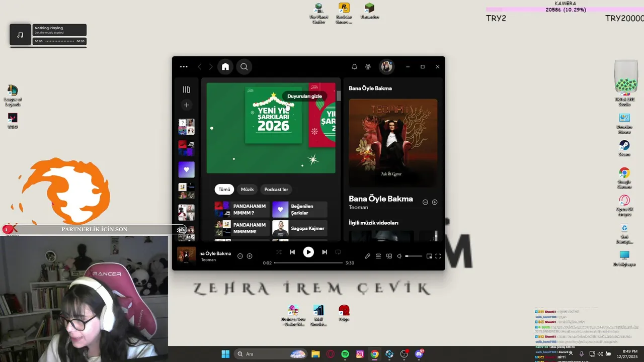The height and width of the screenshot is (362, 644).
Task: Open the Windows Start menu
Action: pyautogui.click(x=225, y=354)
